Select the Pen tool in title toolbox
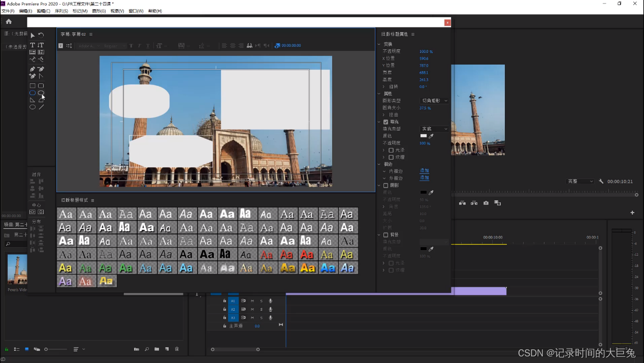Image resolution: width=644 pixels, height=363 pixels. click(x=33, y=69)
